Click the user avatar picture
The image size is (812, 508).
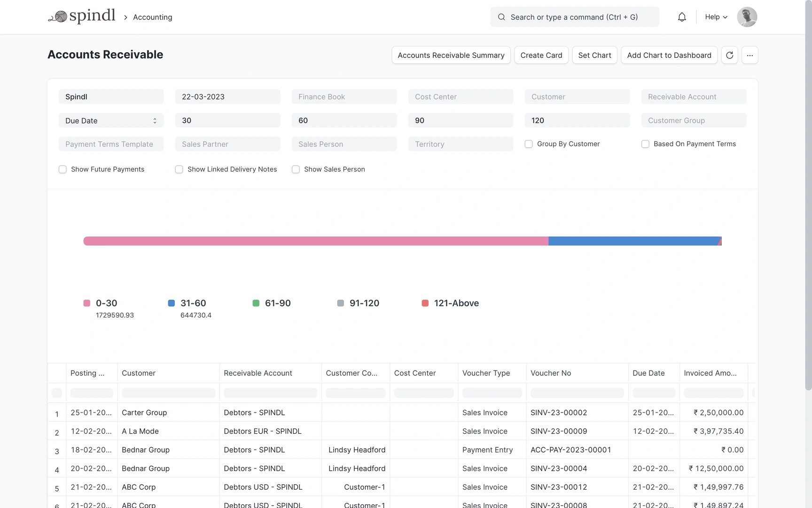(747, 17)
